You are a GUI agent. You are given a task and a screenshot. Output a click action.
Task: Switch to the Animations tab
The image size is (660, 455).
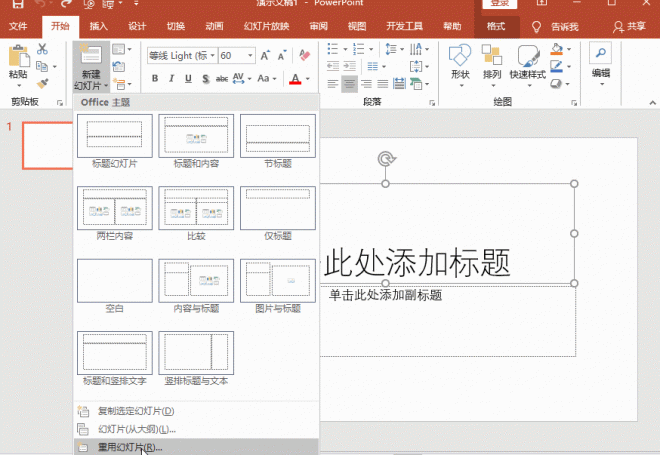coord(214,27)
